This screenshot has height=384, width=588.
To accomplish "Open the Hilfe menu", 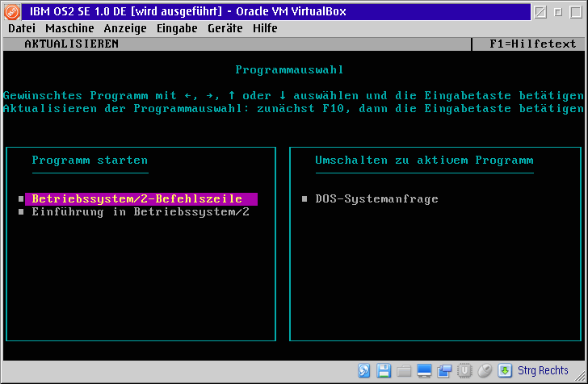I will (x=265, y=28).
